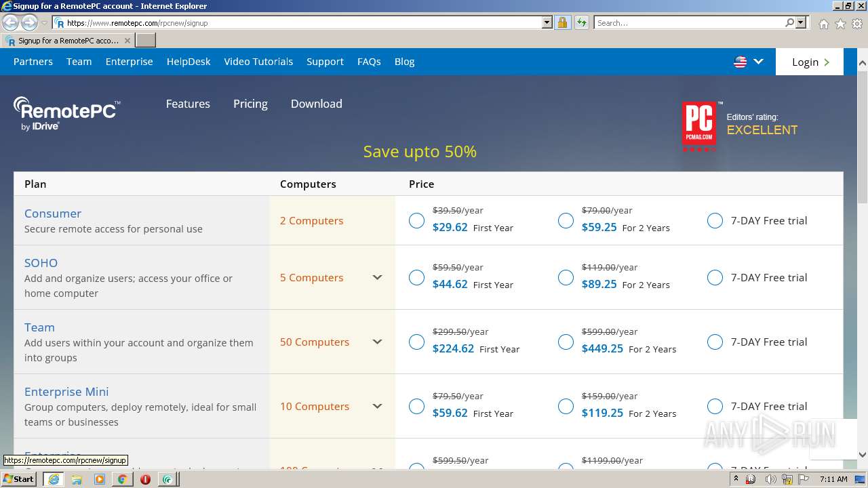868x488 pixels.
Task: Expand SOHO 5 Computers dropdown
Action: click(x=378, y=277)
